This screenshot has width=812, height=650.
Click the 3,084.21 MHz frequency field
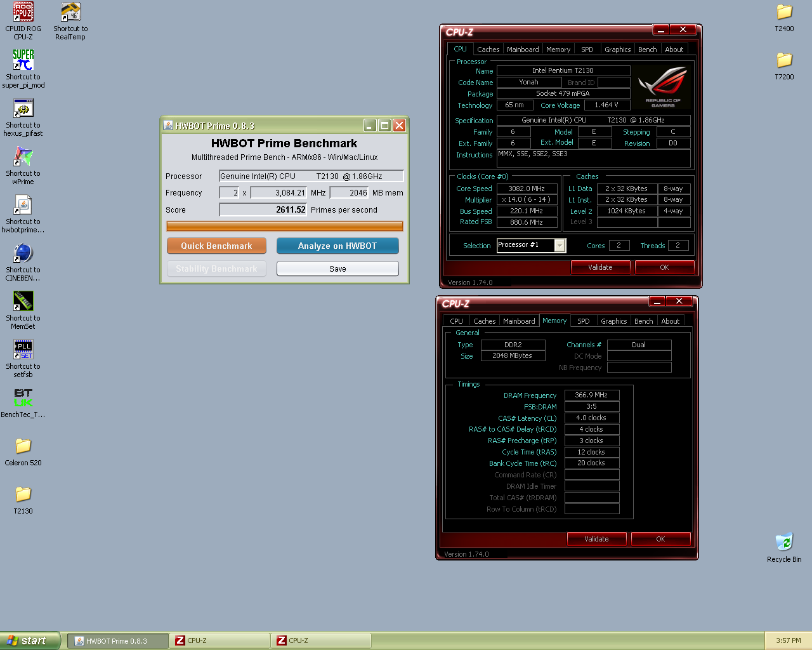pos(279,193)
